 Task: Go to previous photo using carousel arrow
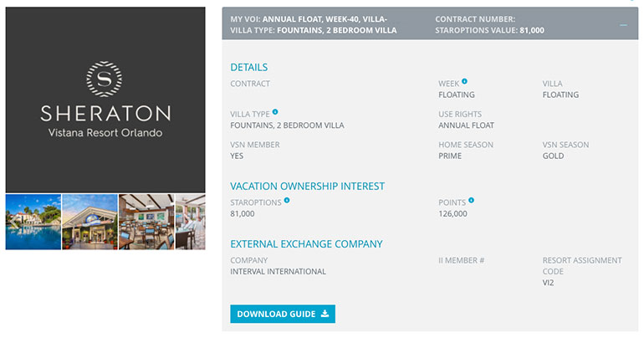pyautogui.click(x=14, y=223)
